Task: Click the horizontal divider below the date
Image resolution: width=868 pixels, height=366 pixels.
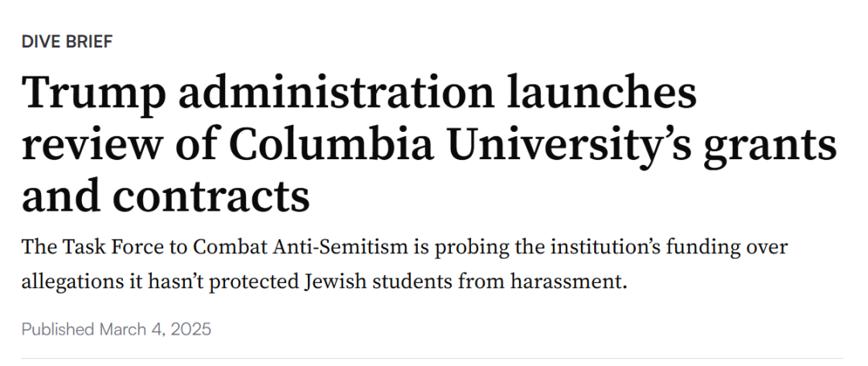Action: point(432,358)
